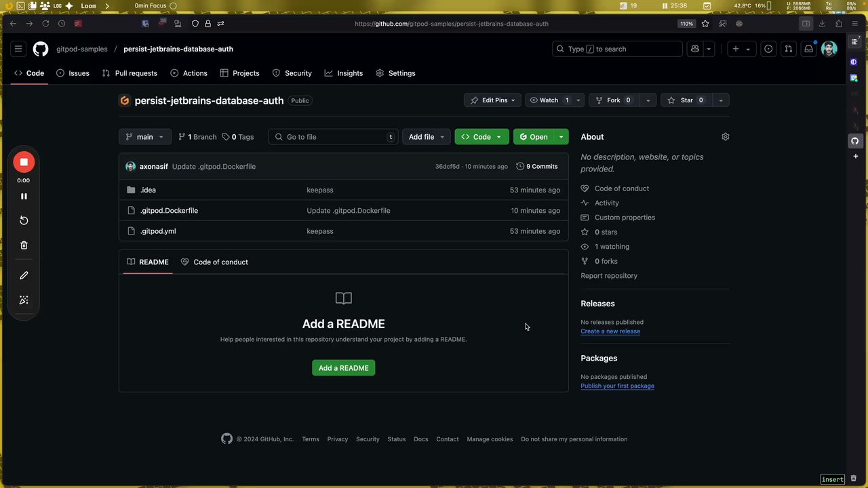The width and height of the screenshot is (868, 488).
Task: Expand the Watch options dropdown arrow
Action: (578, 100)
